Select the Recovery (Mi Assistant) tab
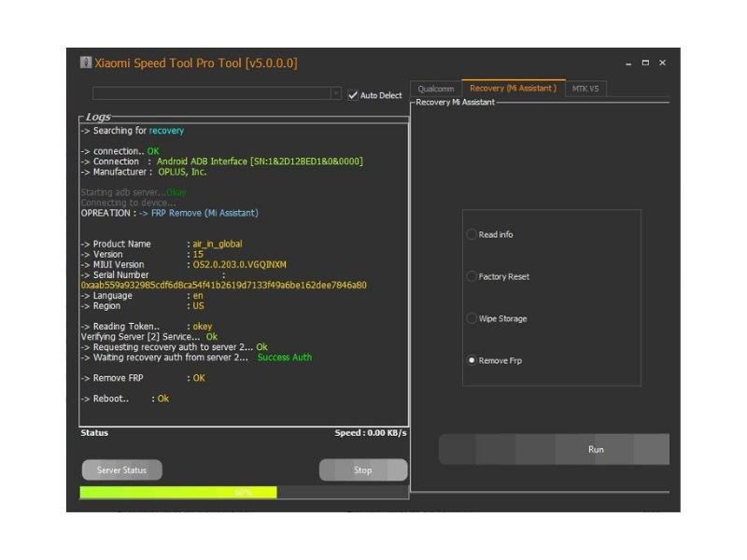This screenshot has width=747, height=560. pos(513,88)
